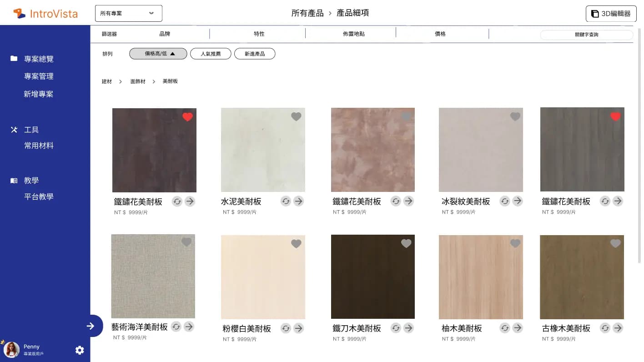Unfavorite the first 鐵鏽花美耐板 red heart
Viewport: 644px width, 362px height.
click(187, 117)
